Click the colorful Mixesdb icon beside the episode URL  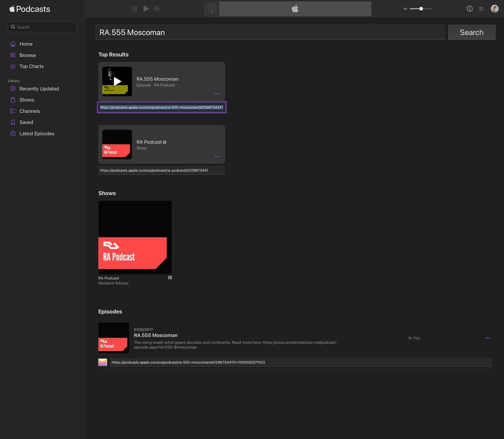coord(103,362)
